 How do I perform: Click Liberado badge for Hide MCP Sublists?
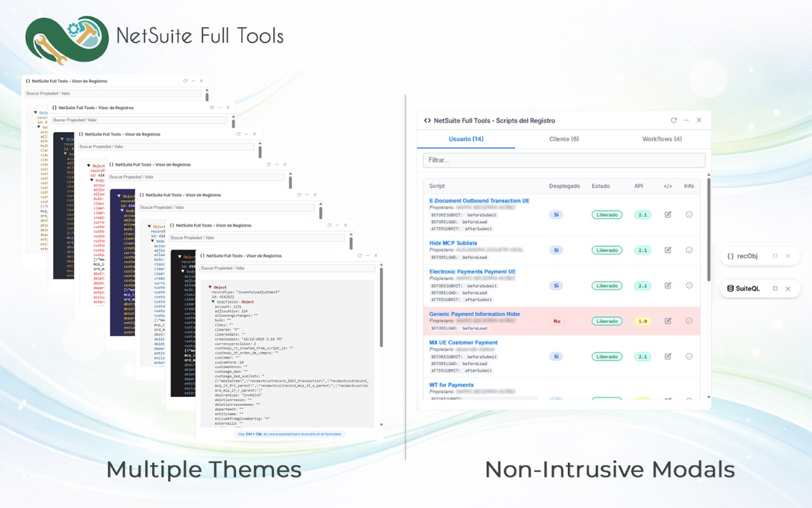pyautogui.click(x=607, y=250)
